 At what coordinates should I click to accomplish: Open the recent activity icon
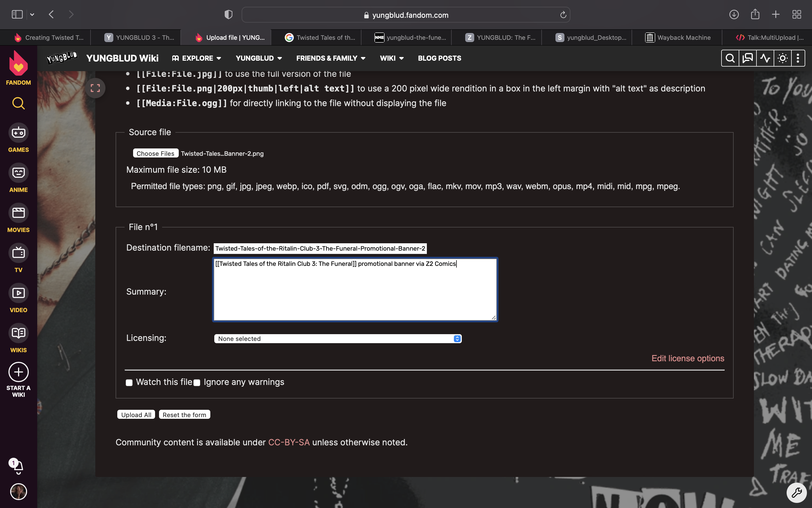click(x=765, y=58)
